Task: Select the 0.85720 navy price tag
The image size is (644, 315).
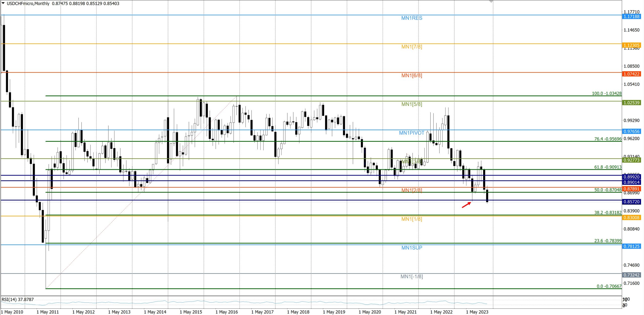Action: point(631,202)
